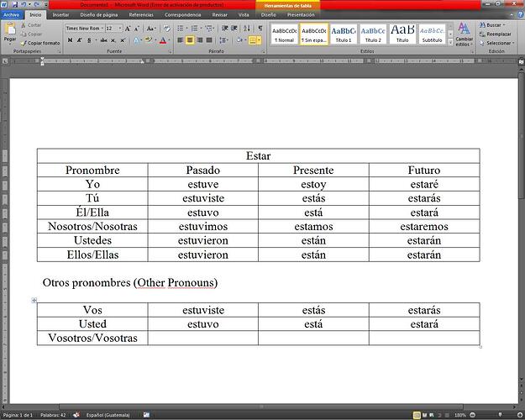Switch to the Referencias tab
Viewport: 525px width, 420px height.
[141, 15]
